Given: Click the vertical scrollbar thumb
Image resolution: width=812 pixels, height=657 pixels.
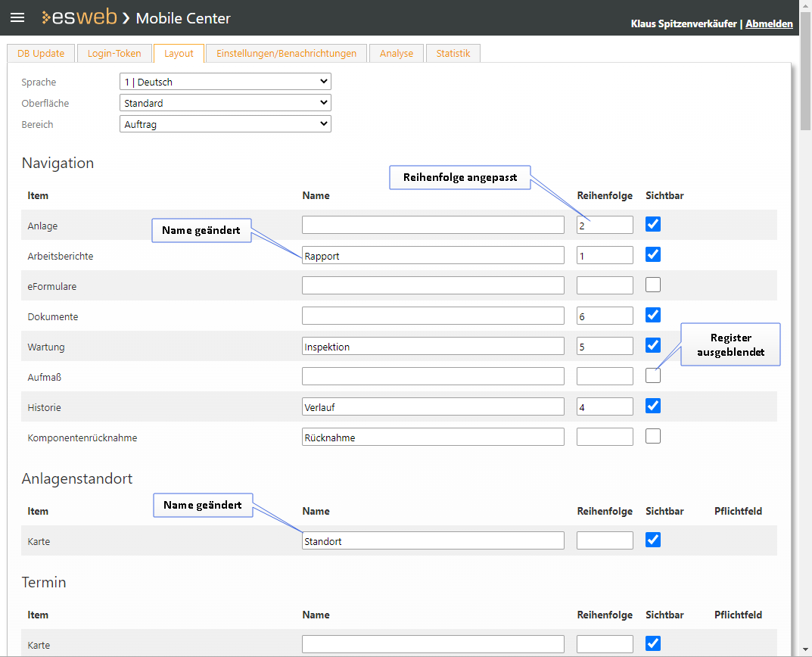Looking at the screenshot, I should [x=805, y=70].
